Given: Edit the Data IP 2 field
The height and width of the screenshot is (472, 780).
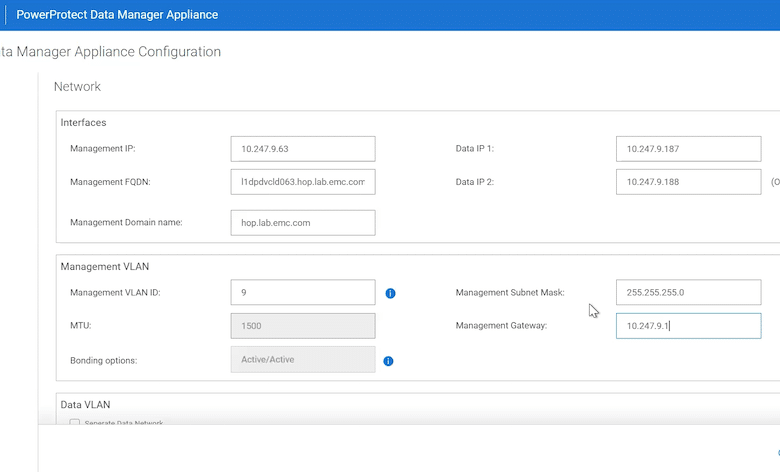Looking at the screenshot, I should 688,182.
